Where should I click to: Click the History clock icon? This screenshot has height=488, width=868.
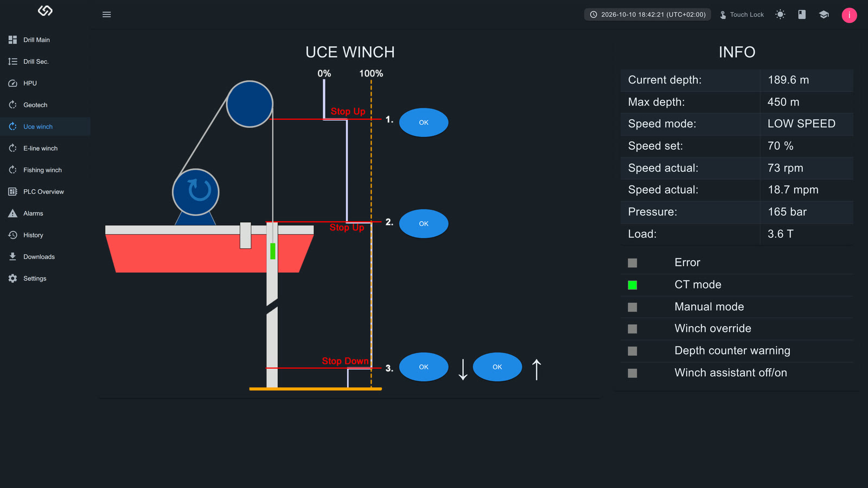pos(12,235)
